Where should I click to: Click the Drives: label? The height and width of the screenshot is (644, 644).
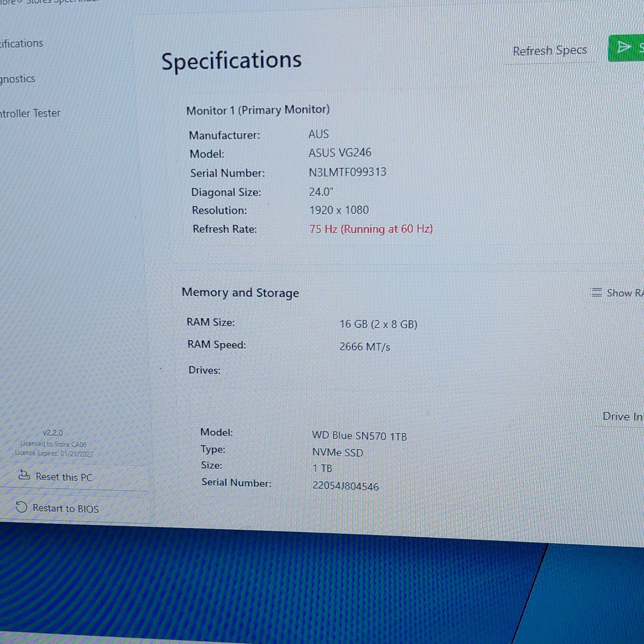click(204, 370)
